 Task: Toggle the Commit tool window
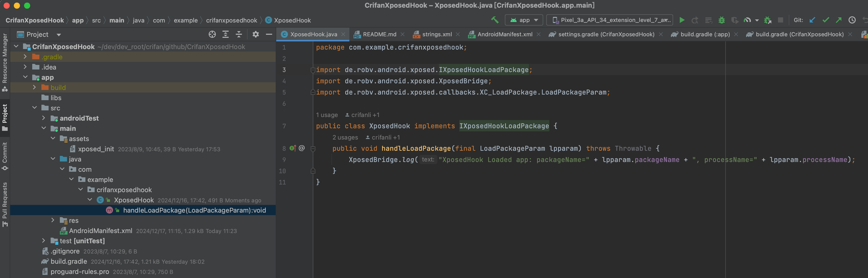click(5, 156)
